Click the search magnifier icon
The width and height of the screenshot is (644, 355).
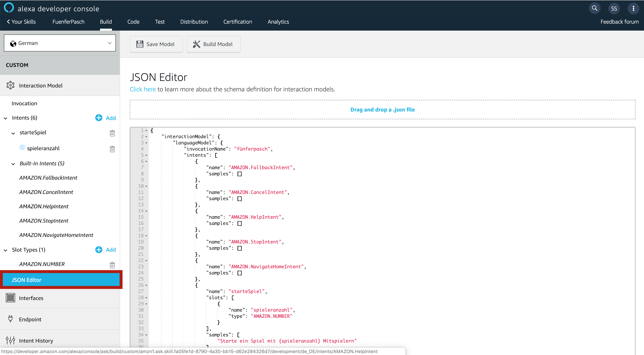click(595, 9)
